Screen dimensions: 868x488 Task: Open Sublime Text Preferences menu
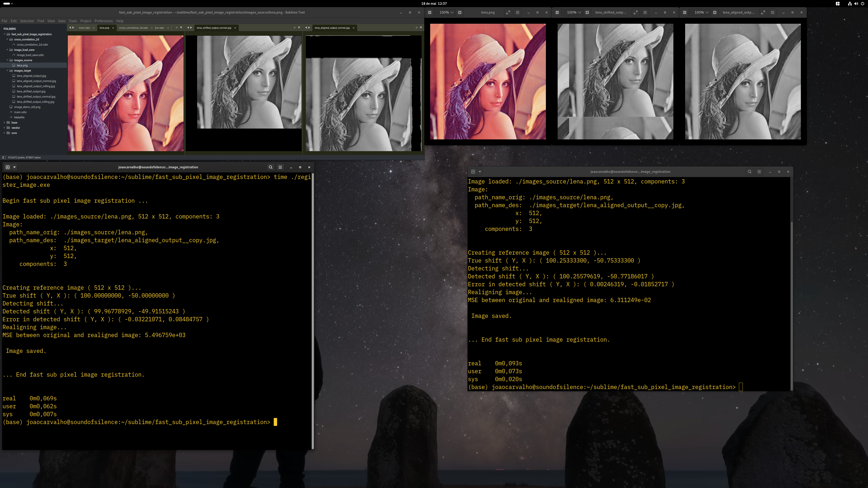pyautogui.click(x=104, y=21)
